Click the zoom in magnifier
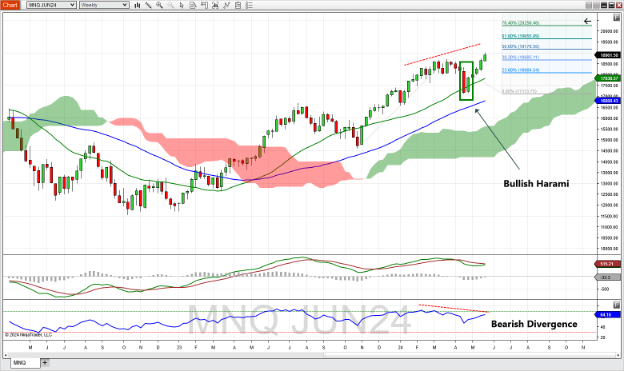 tap(159, 5)
